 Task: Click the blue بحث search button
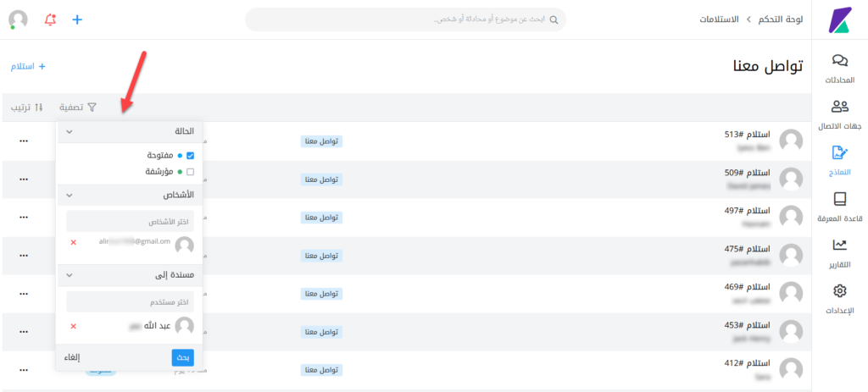(182, 357)
